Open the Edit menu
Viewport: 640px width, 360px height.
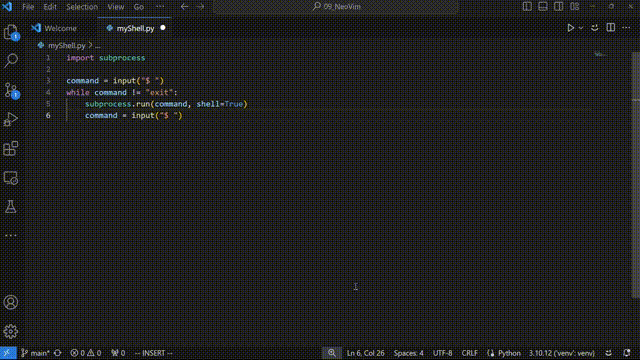pos(50,7)
